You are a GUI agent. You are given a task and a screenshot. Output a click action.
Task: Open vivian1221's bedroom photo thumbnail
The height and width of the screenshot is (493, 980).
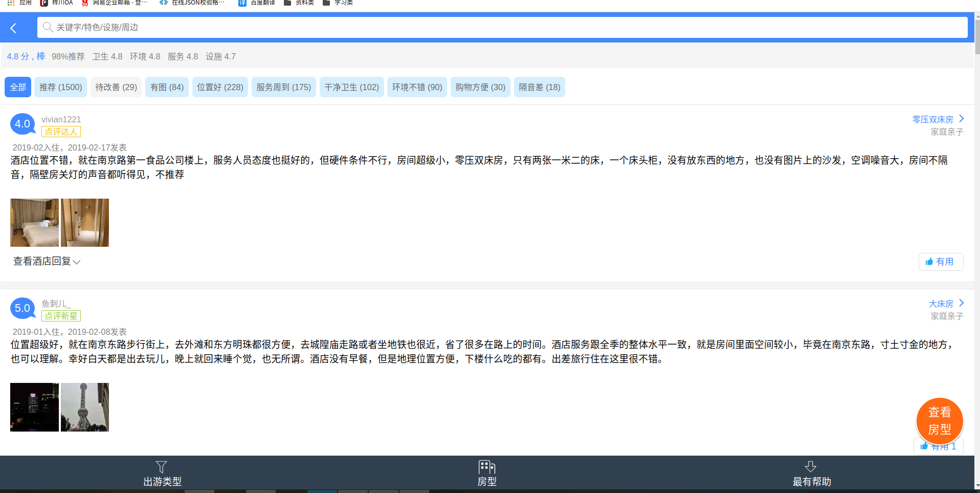pos(34,223)
